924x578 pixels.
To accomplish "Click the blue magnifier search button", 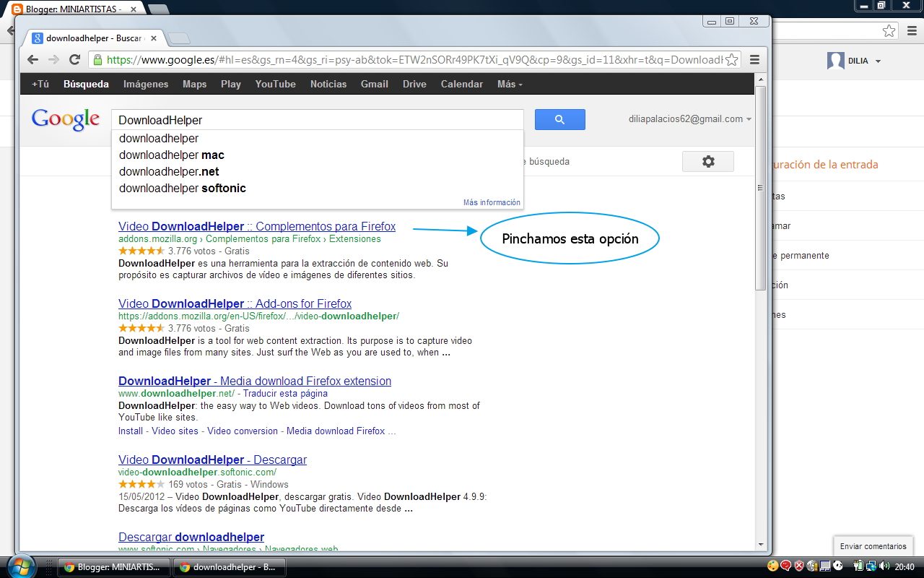I will (x=559, y=119).
